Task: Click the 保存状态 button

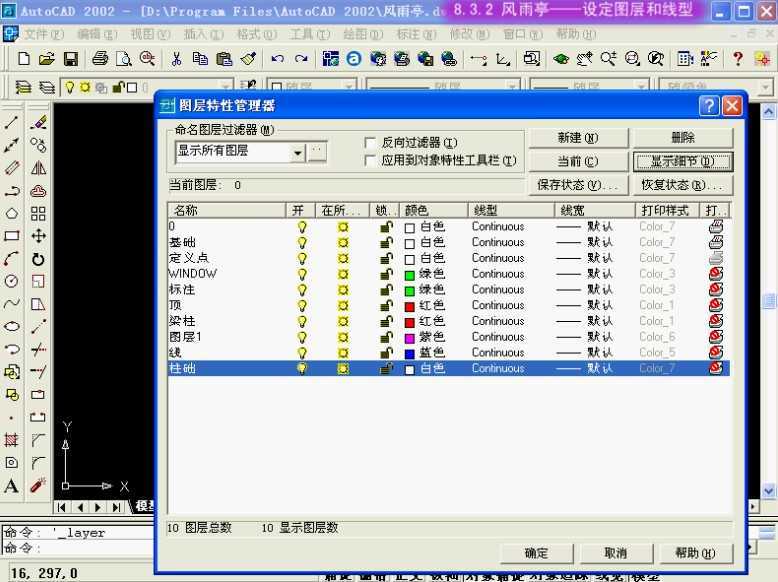Action: [579, 185]
